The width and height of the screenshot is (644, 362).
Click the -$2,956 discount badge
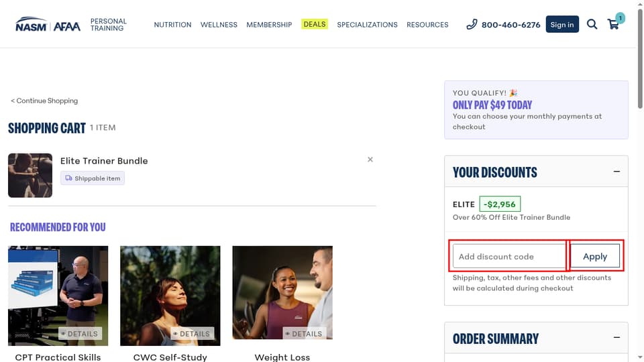(x=500, y=204)
